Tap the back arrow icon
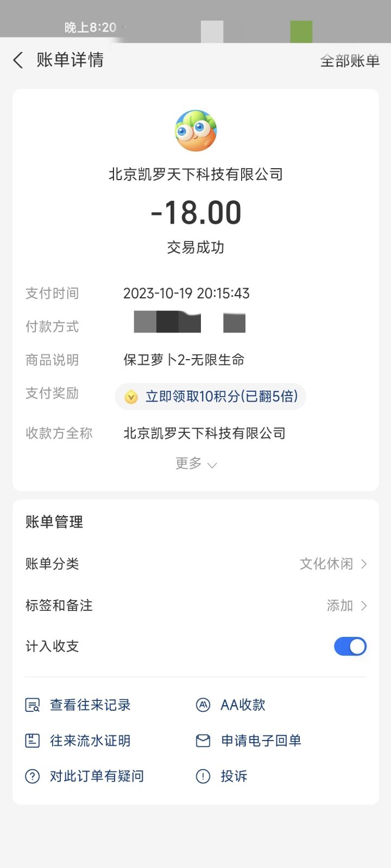 click(18, 60)
